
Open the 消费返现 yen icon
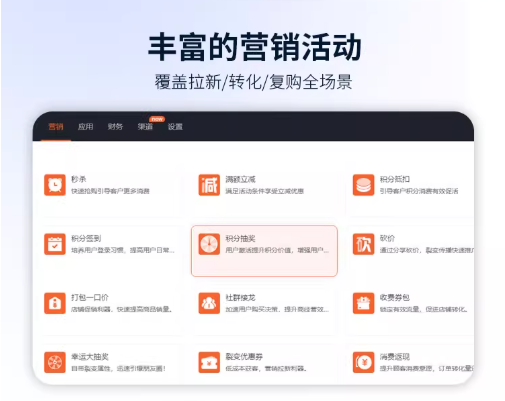coord(363,362)
